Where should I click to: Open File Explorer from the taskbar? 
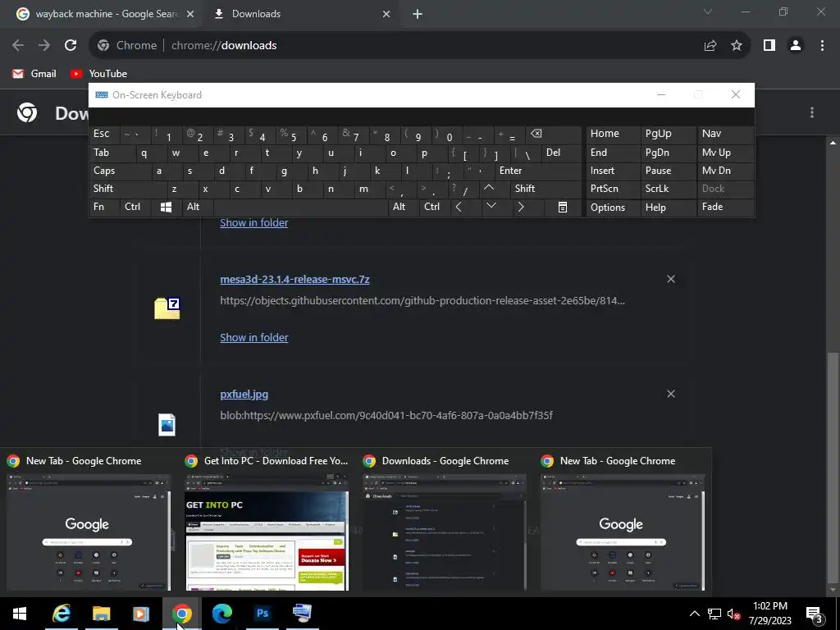(101, 614)
